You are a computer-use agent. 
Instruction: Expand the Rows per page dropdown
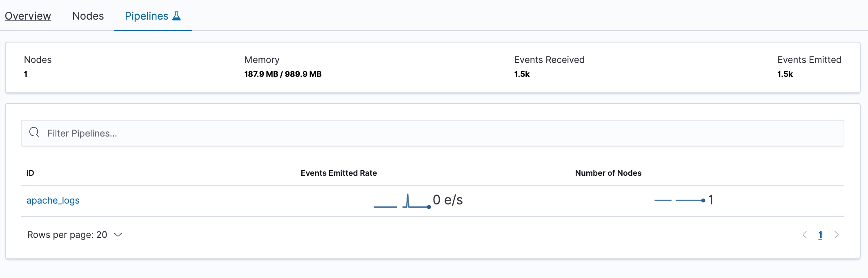tap(75, 235)
